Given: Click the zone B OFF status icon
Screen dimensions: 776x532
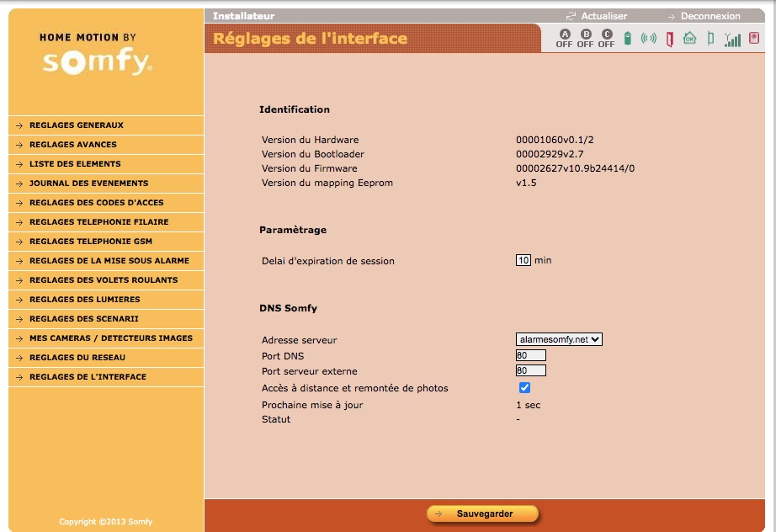Looking at the screenshot, I should [585, 38].
